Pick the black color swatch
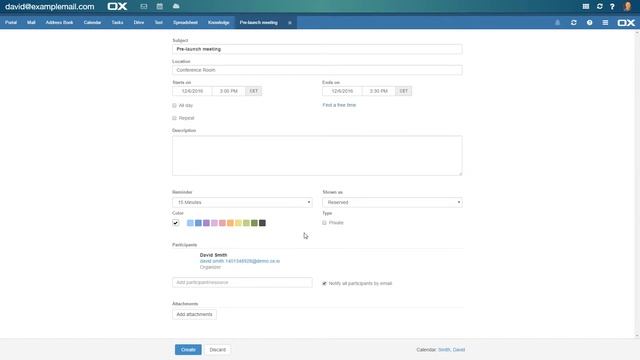This screenshot has height=360, width=640. coord(262,223)
